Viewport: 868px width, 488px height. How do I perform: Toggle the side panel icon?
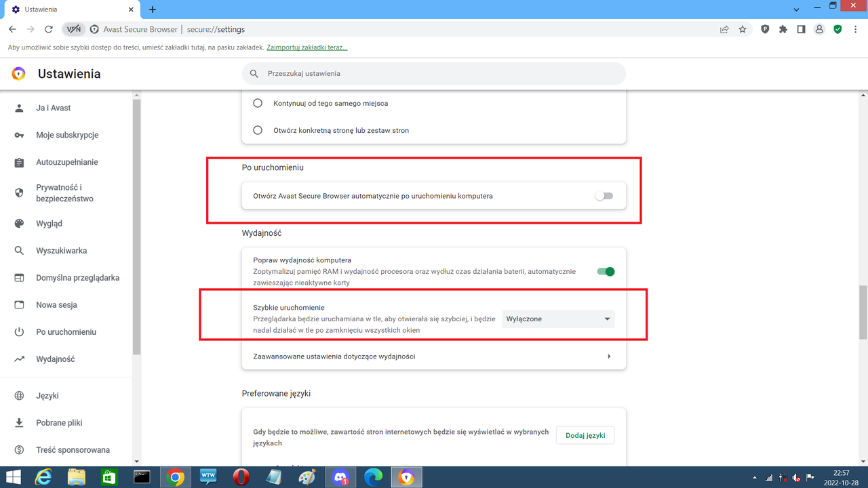[x=801, y=29]
